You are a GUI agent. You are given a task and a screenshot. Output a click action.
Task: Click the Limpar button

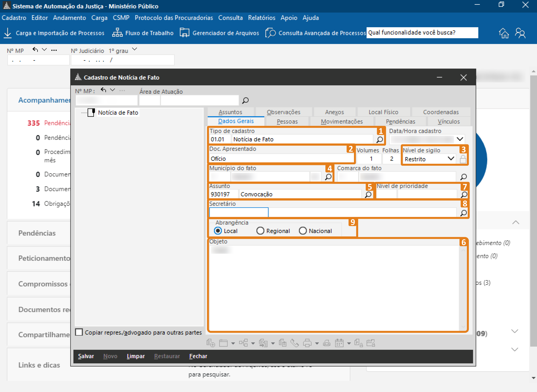136,356
